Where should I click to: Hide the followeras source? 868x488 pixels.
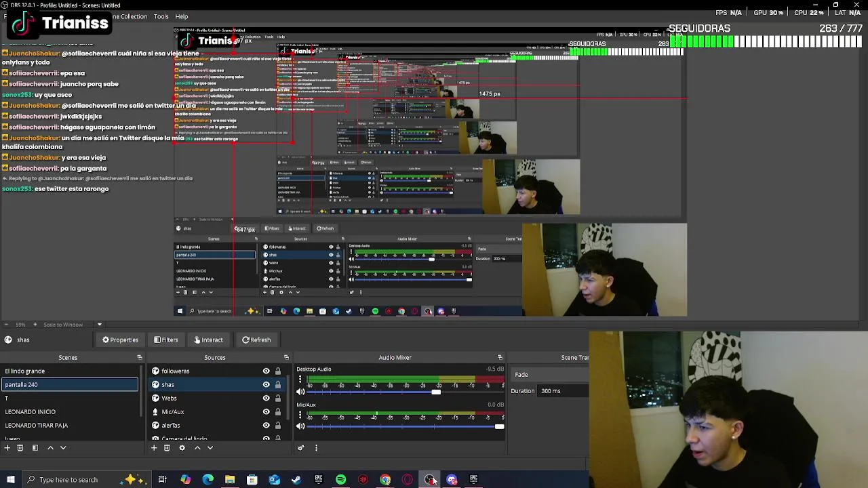click(266, 371)
